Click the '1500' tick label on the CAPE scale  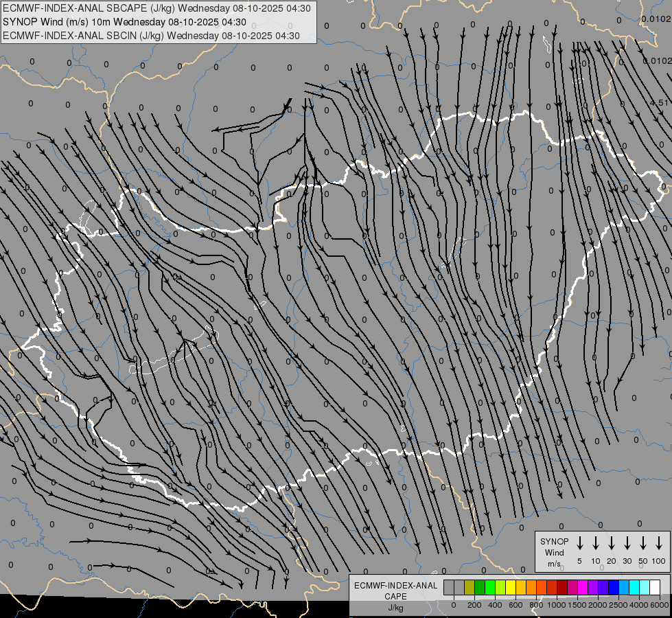[x=577, y=605]
